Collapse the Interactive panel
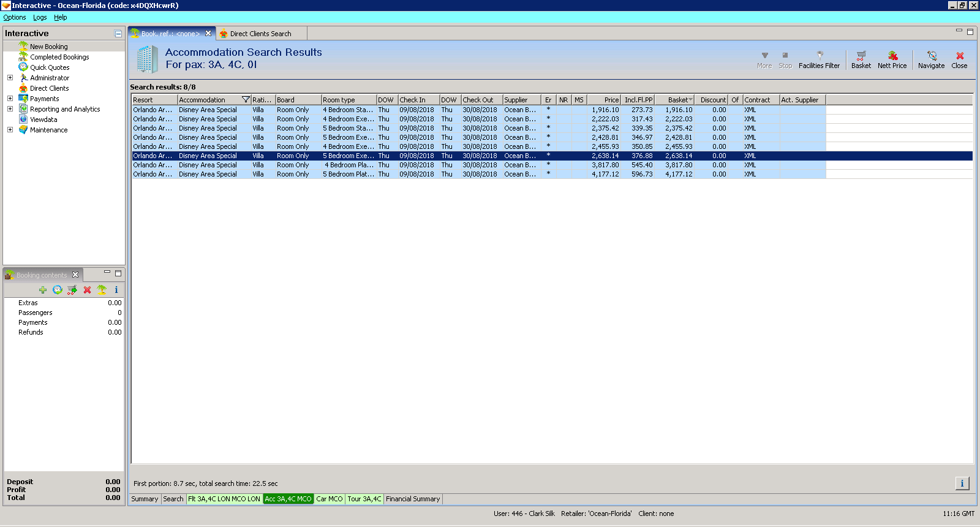The width and height of the screenshot is (980, 527). click(x=118, y=34)
